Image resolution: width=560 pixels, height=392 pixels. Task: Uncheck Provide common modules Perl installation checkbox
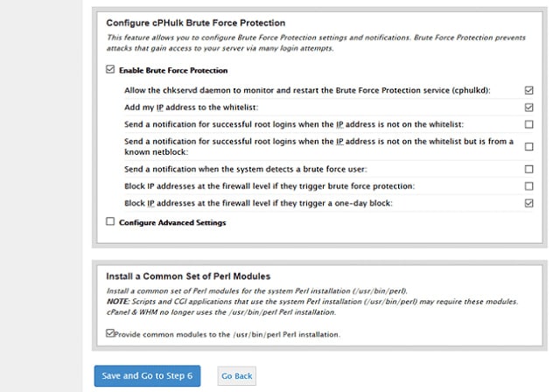pos(110,333)
